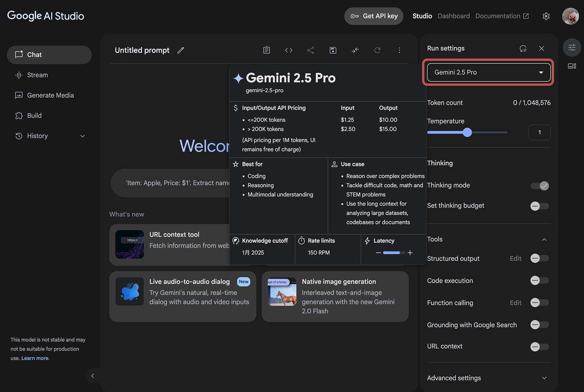584x392 pixels.
Task: Click Edit next to Function calling
Action: point(516,303)
